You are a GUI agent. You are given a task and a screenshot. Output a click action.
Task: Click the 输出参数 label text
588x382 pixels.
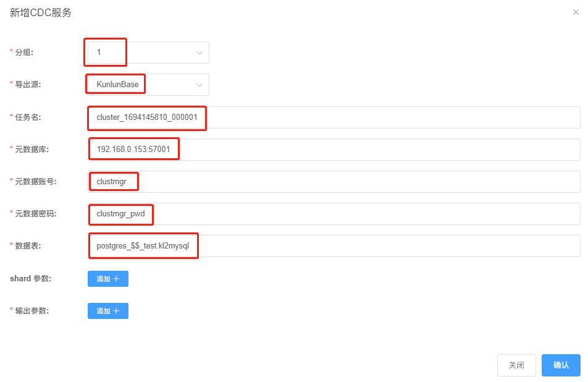click(x=32, y=311)
